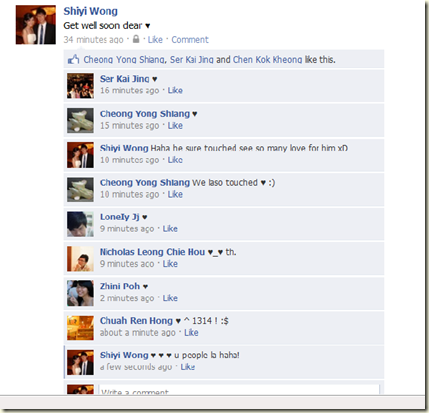Open Lonely Jj's profile thumbnail
Viewport: 429px width, 413px height.
(80, 224)
